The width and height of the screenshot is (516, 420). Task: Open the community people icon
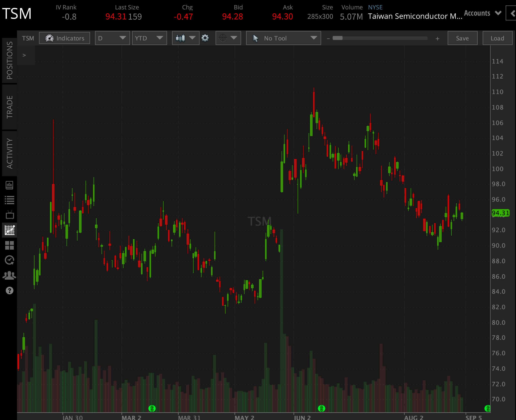click(9, 275)
